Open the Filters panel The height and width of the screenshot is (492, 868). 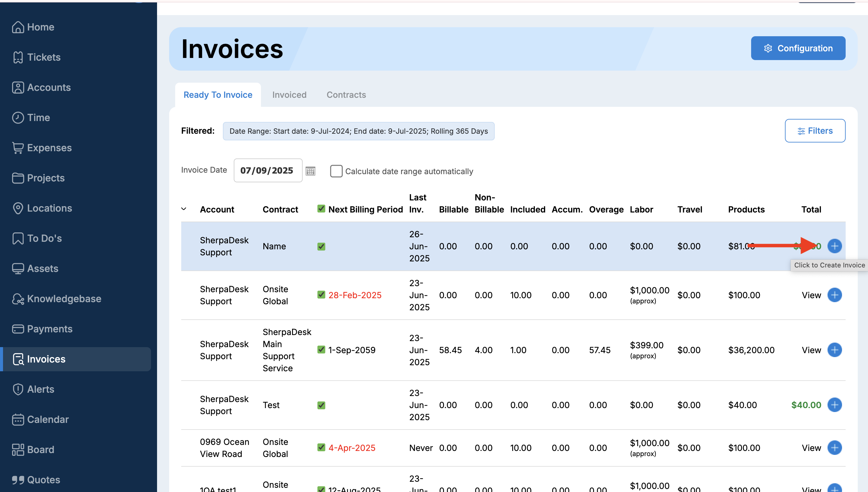(815, 131)
